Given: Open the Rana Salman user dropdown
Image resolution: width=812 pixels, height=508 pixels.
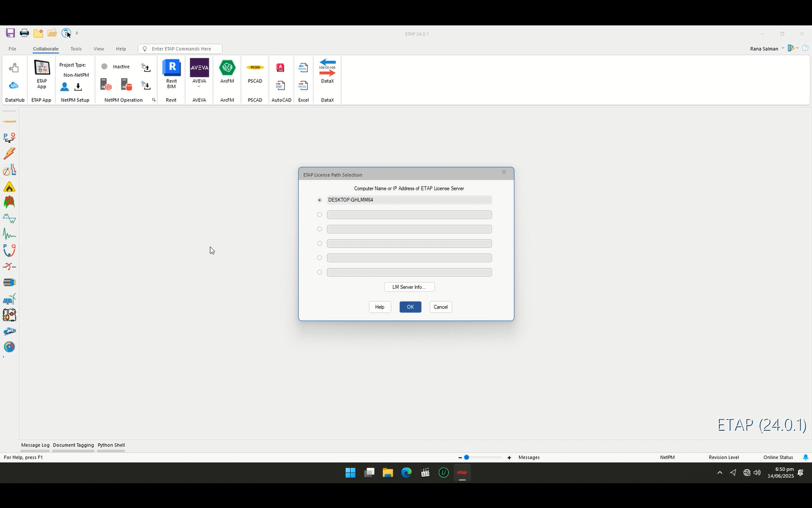Looking at the screenshot, I should (783, 48).
